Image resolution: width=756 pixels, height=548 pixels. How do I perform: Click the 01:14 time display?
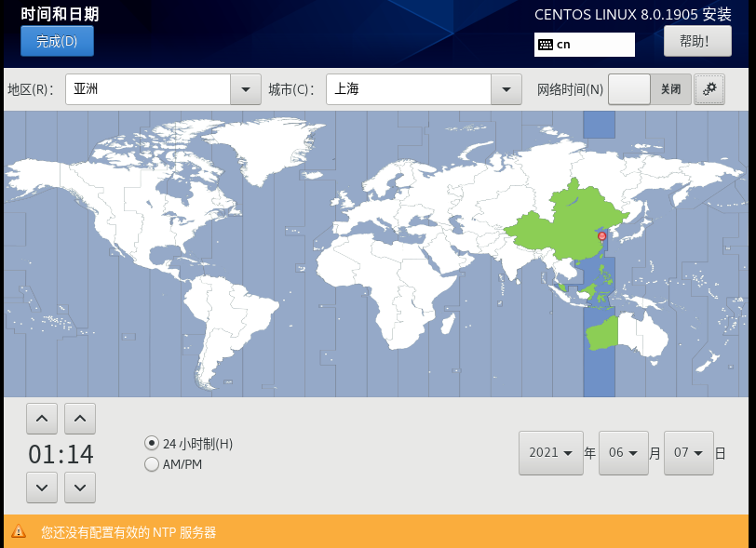[61, 454]
